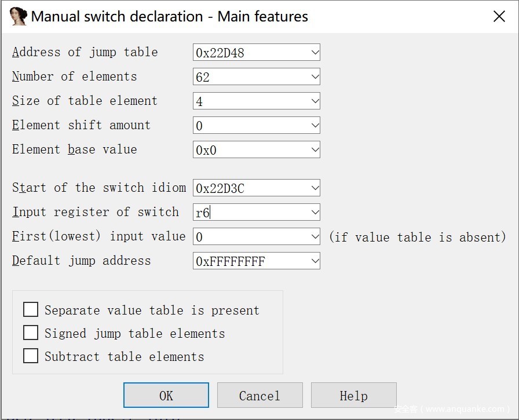Click the default jump address 0xFFFFFFFF field
Screen dimensions: 519x420
coord(250,261)
